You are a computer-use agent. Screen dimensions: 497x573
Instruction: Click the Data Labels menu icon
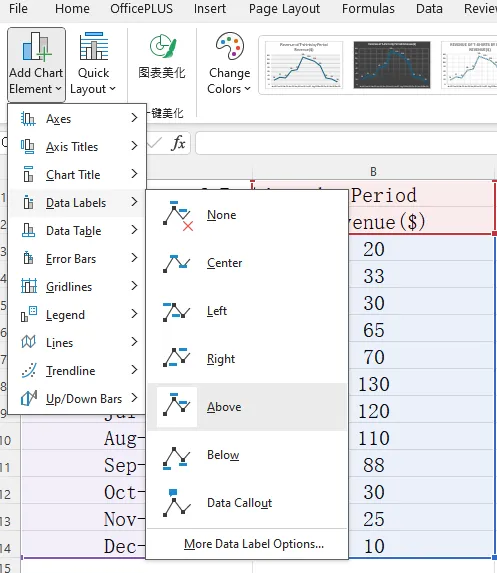[x=28, y=202]
